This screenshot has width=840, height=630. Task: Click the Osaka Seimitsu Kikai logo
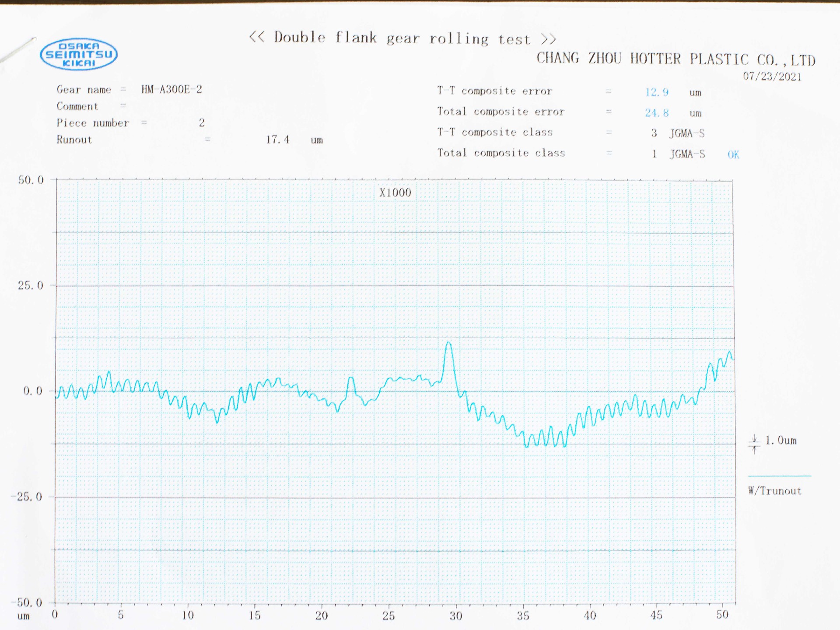tap(79, 54)
